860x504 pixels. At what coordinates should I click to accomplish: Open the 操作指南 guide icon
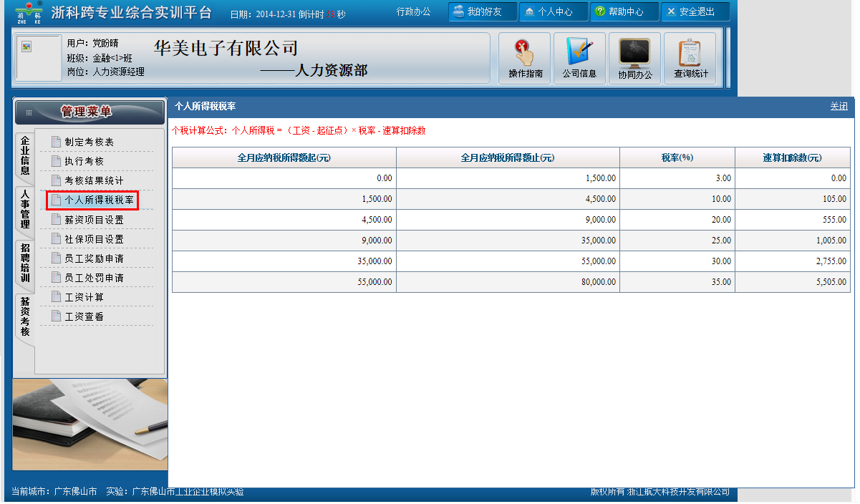pos(525,59)
